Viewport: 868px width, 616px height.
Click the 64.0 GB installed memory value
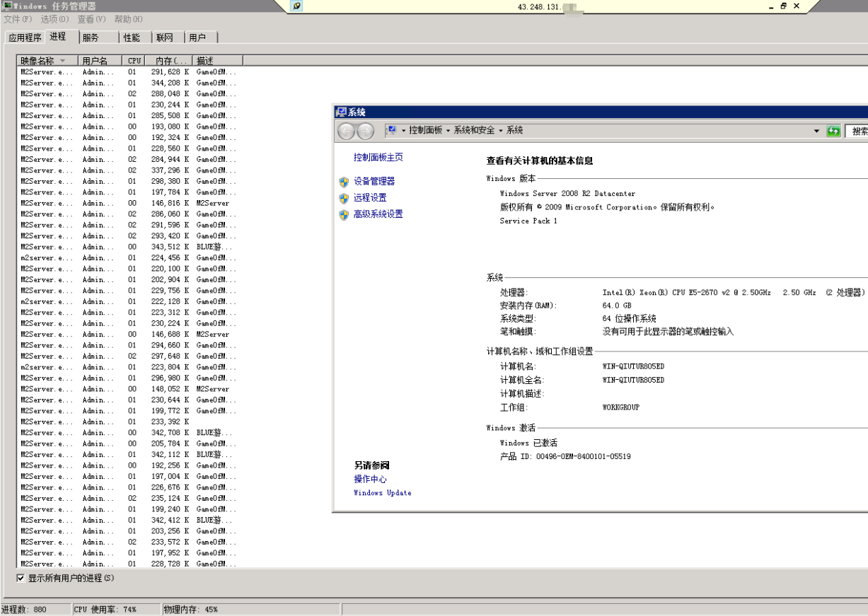(x=617, y=306)
